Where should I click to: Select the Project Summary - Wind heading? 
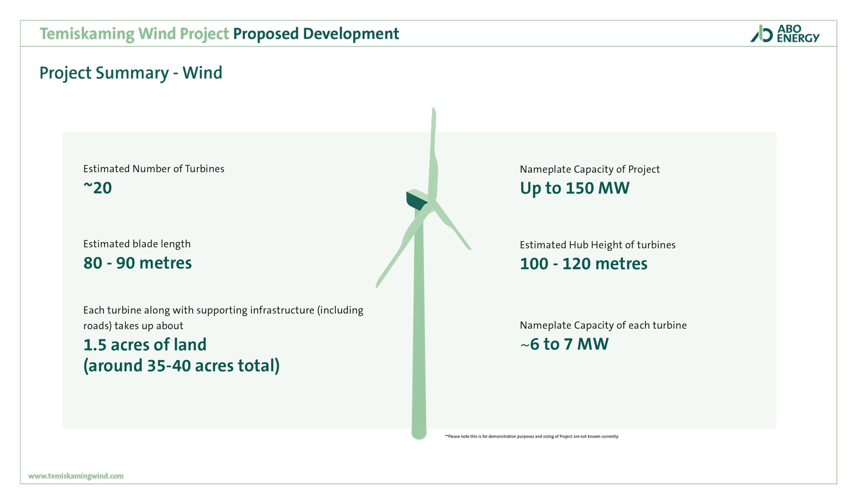tap(131, 73)
